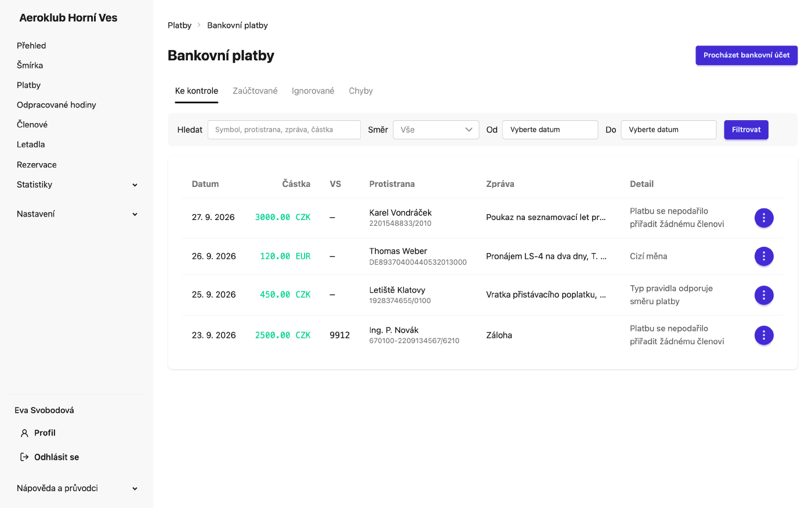Select the 120.00 EUR amount cell
Viewport: 812px width, 508px height.
pos(285,256)
